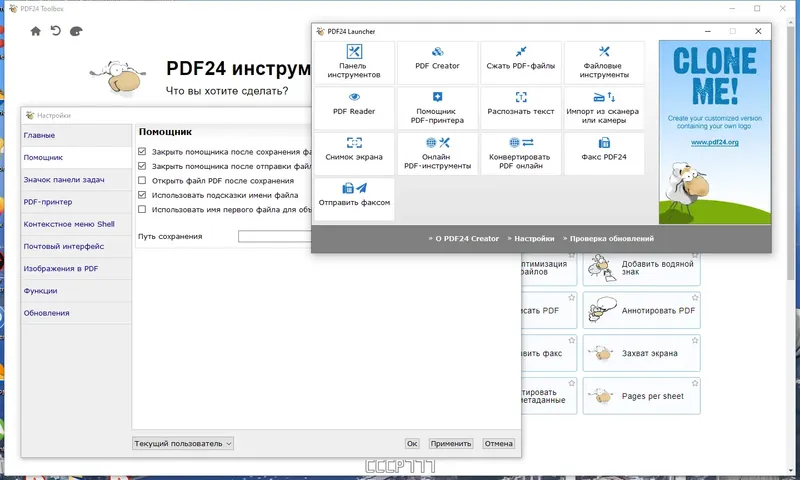This screenshot has width=800, height=480.
Task: Open Pages per sheet tool
Action: (x=641, y=396)
